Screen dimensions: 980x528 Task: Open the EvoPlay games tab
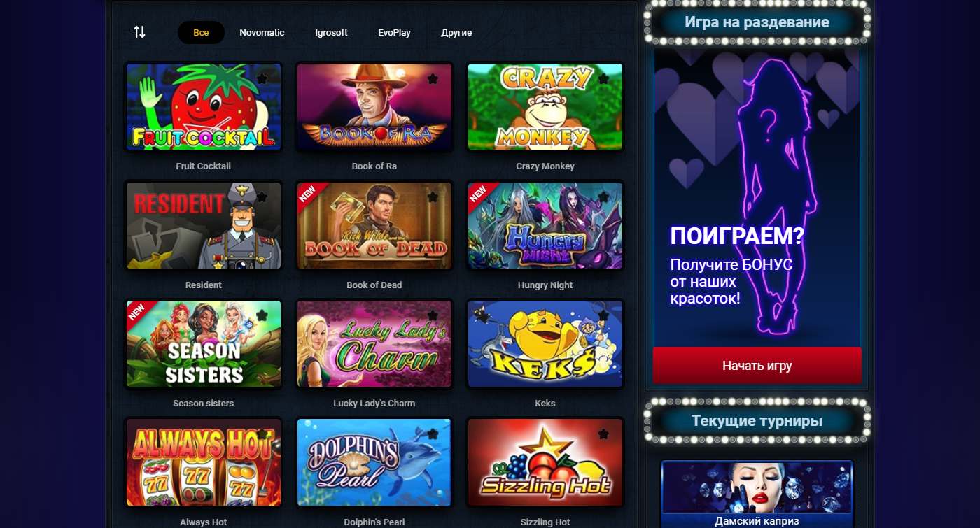394,33
